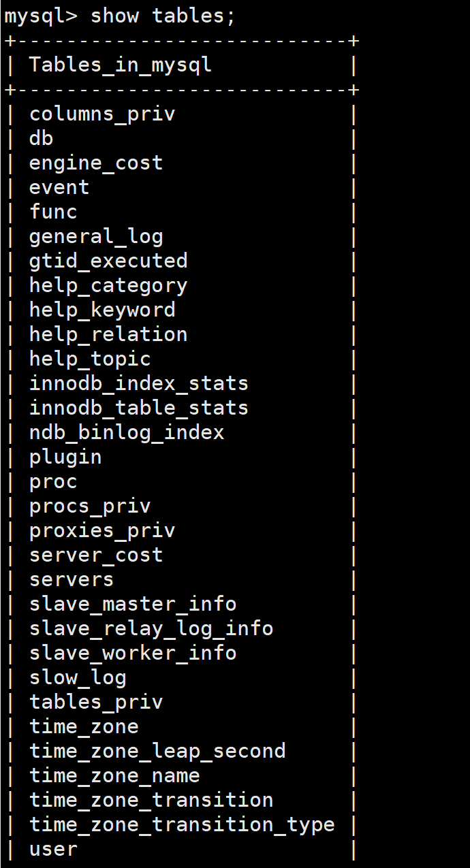Image resolution: width=470 pixels, height=868 pixels.
Task: Select the time_zone_transition_type table name
Action: (182, 824)
